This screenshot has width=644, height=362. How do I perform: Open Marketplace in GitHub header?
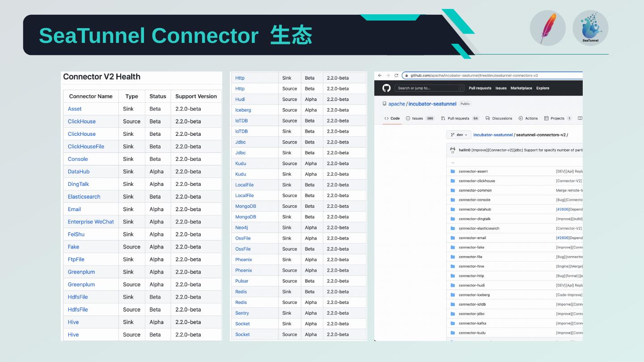coord(521,88)
